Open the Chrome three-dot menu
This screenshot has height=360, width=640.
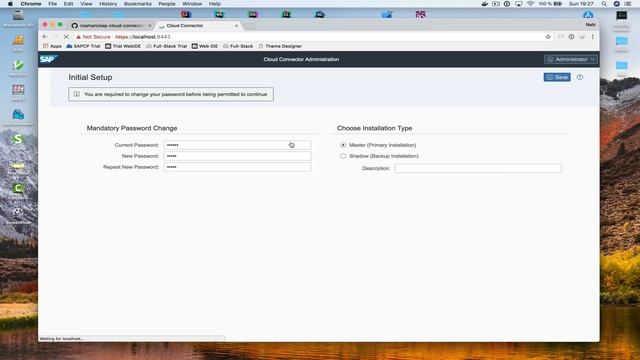[593, 37]
